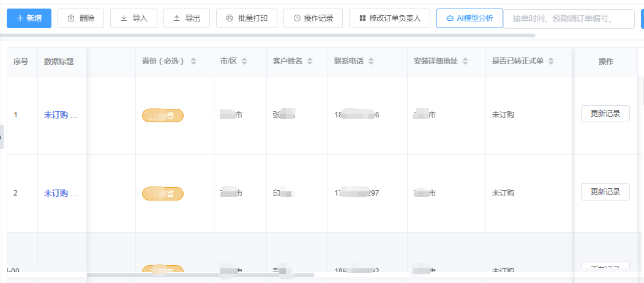This screenshot has width=644, height=283.
Task: Sort by 是否已转正式单 column arrows
Action: (x=551, y=62)
